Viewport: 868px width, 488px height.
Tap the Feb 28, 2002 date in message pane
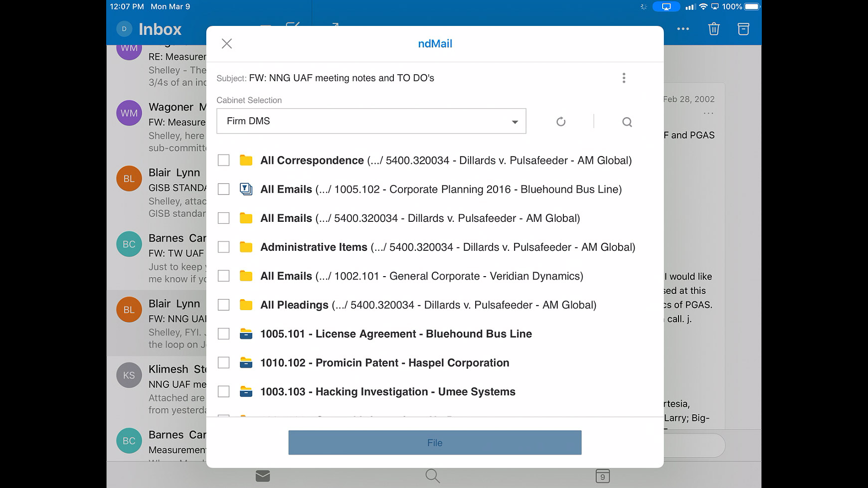(689, 99)
